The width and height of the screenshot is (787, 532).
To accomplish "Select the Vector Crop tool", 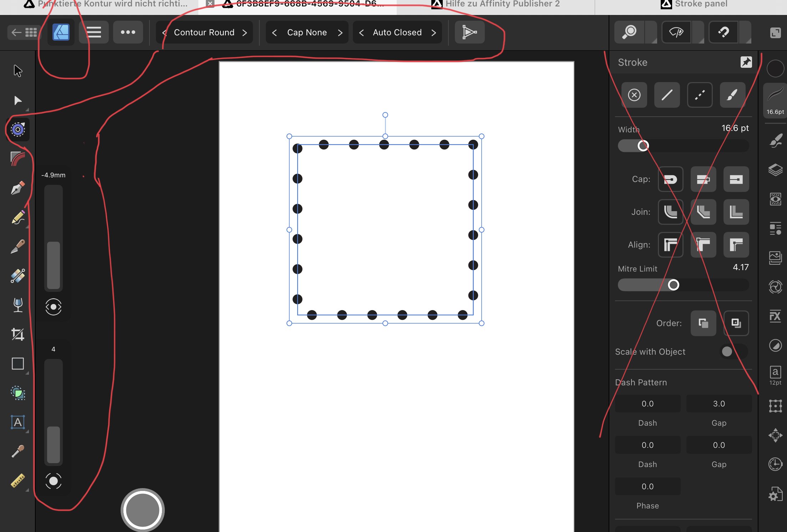I will pyautogui.click(x=18, y=334).
